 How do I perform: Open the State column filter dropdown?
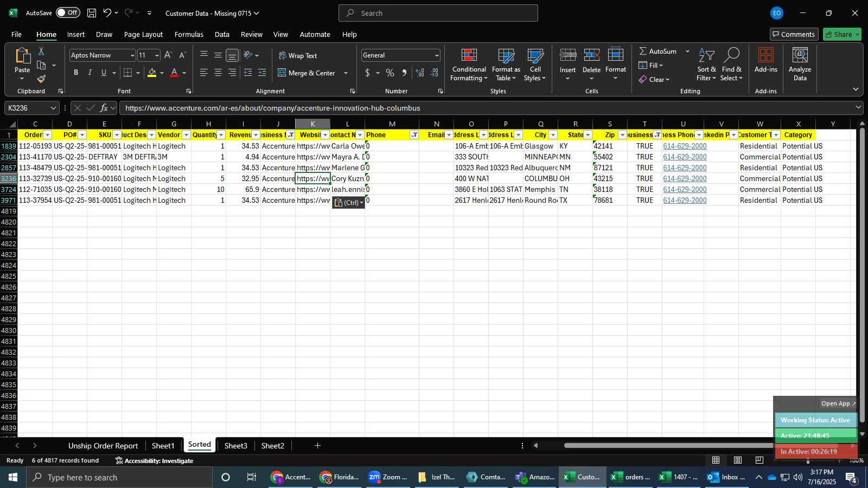click(588, 135)
